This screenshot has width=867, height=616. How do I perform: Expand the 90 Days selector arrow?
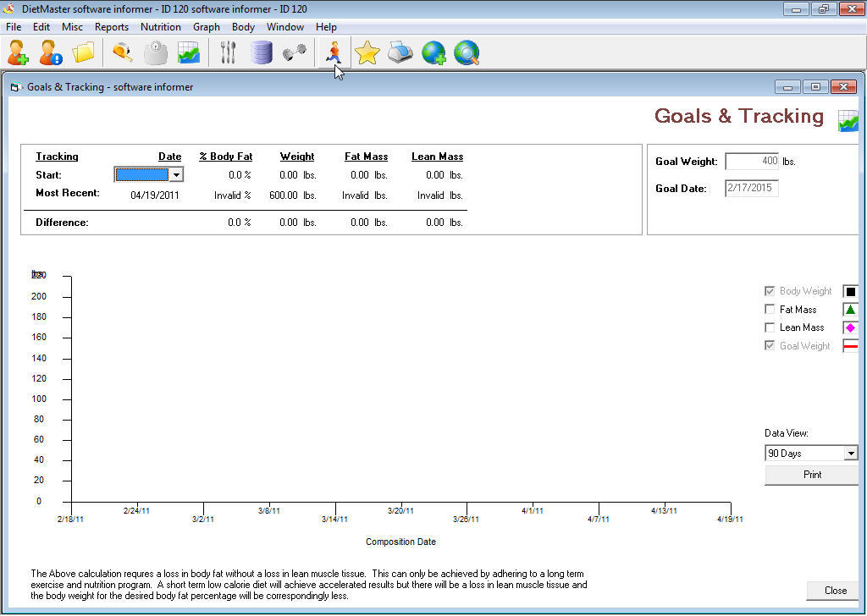coord(853,453)
